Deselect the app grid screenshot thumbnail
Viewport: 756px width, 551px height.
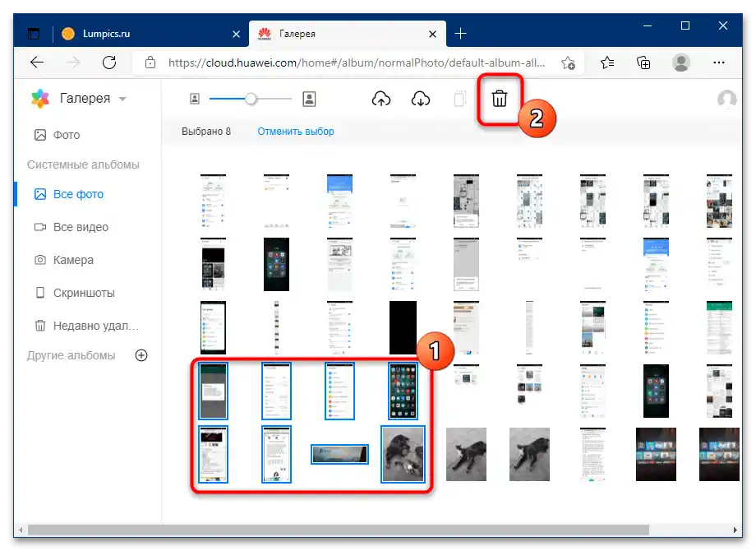[x=403, y=391]
